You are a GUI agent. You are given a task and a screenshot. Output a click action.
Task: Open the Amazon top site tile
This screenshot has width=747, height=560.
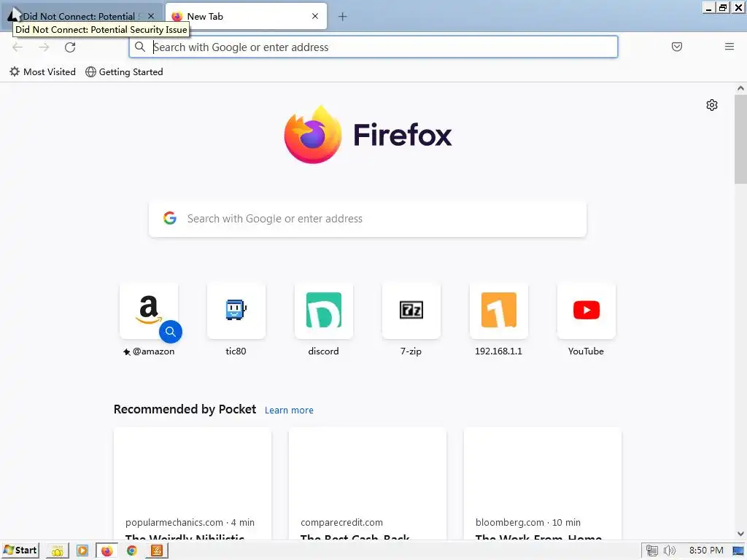click(x=149, y=311)
